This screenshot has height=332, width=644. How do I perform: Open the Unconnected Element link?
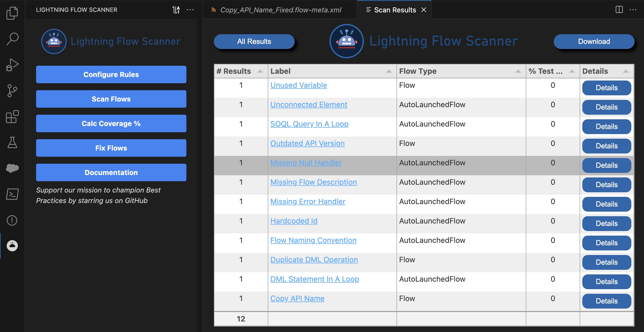click(309, 104)
